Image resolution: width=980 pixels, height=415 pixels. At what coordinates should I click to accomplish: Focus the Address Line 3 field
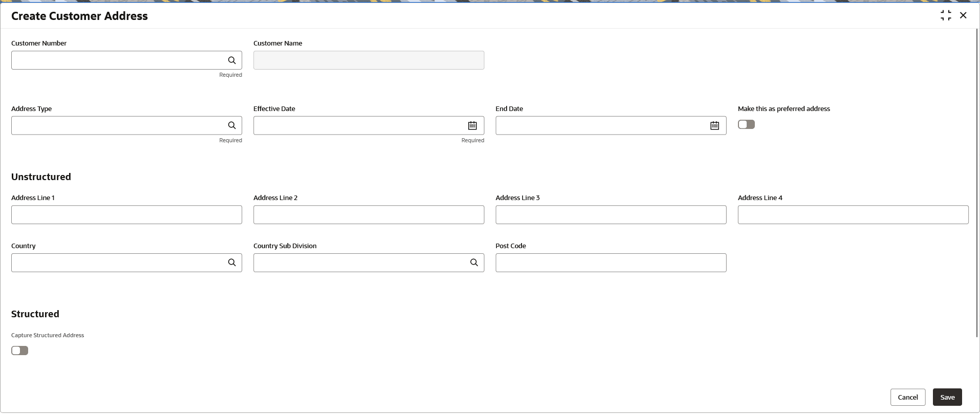click(611, 215)
